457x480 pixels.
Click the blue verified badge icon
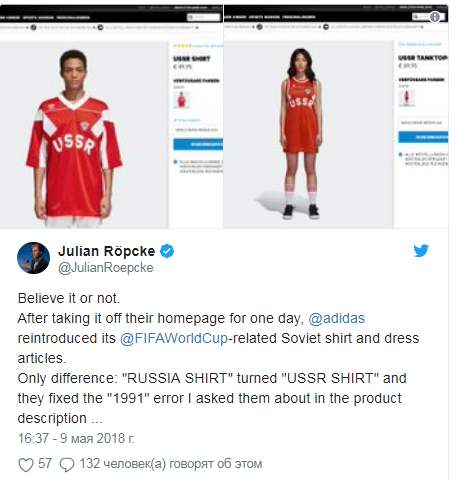[x=167, y=251]
